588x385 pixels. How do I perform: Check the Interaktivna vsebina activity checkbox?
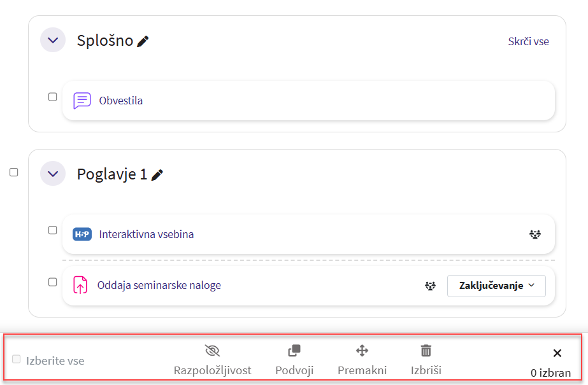[53, 230]
